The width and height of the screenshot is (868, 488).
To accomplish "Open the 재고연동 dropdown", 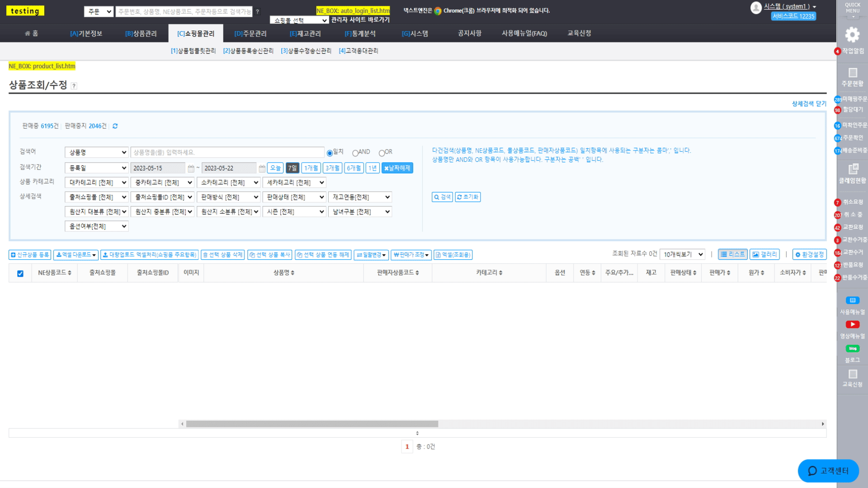I will (360, 197).
